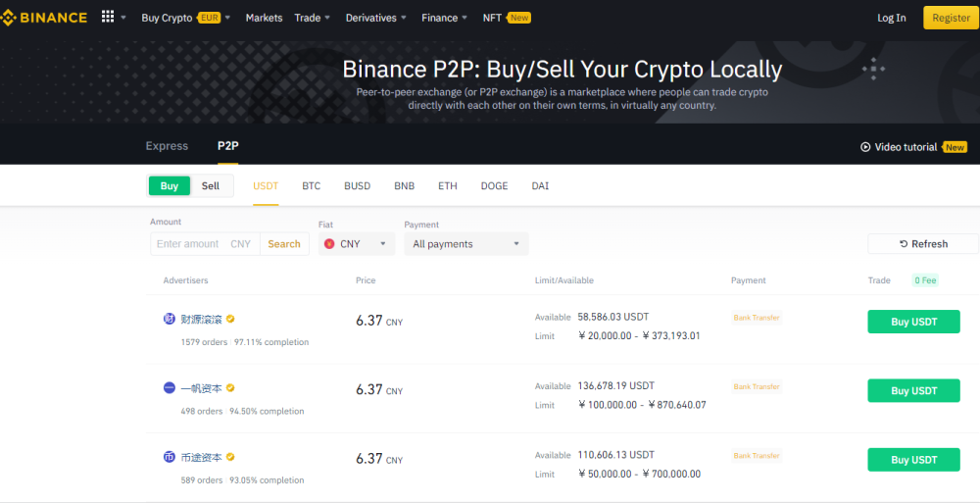Click the Refresh button
This screenshot has width=980, height=503.
(923, 244)
